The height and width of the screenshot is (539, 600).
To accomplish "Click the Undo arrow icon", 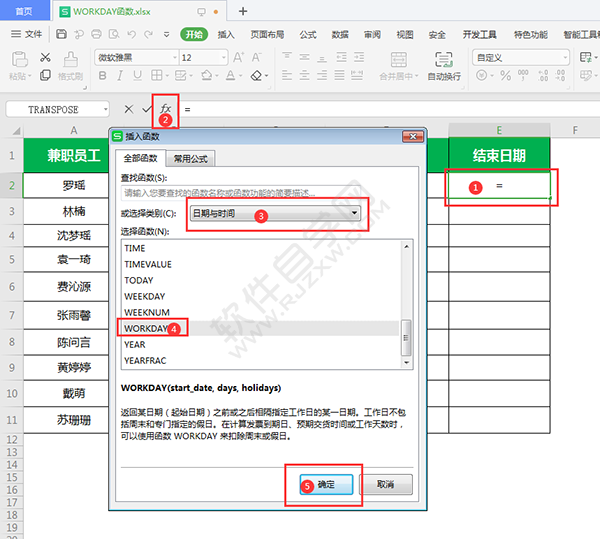I will click(132, 34).
